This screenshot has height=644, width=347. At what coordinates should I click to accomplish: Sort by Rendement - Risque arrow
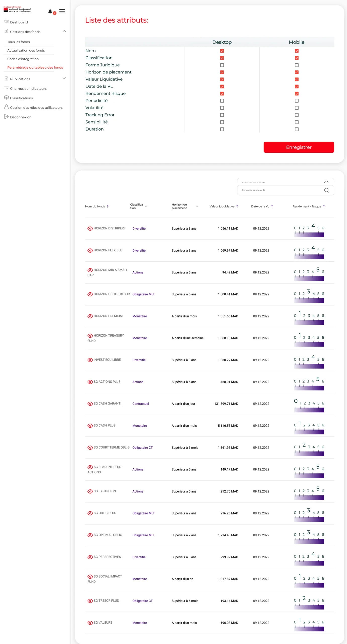tap(324, 206)
